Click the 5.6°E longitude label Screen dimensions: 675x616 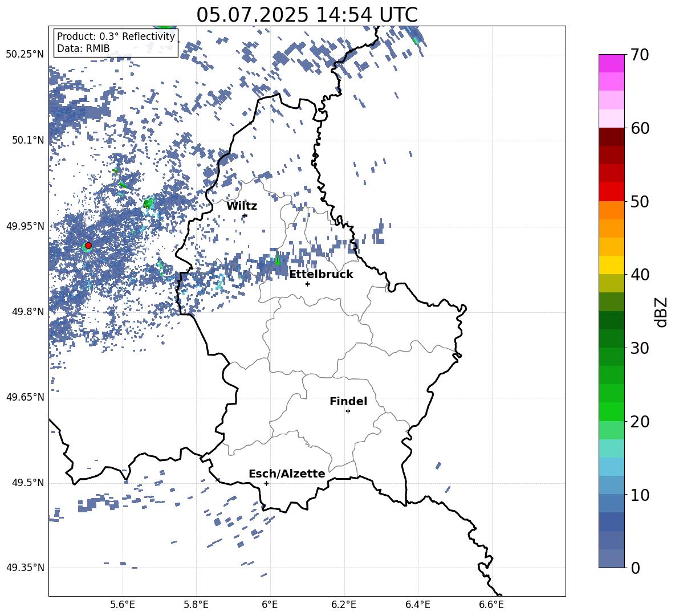[x=123, y=605]
